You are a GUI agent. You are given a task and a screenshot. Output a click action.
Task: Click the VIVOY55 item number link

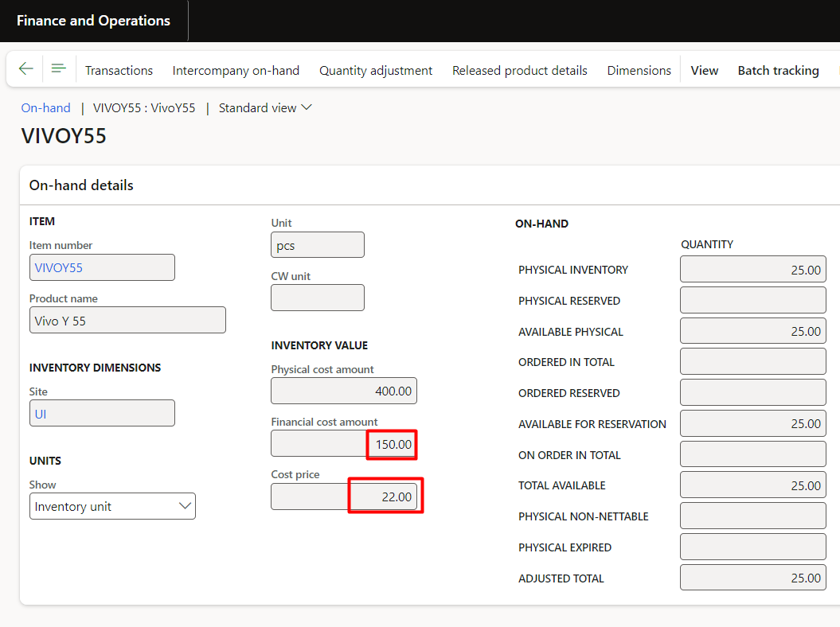click(59, 268)
